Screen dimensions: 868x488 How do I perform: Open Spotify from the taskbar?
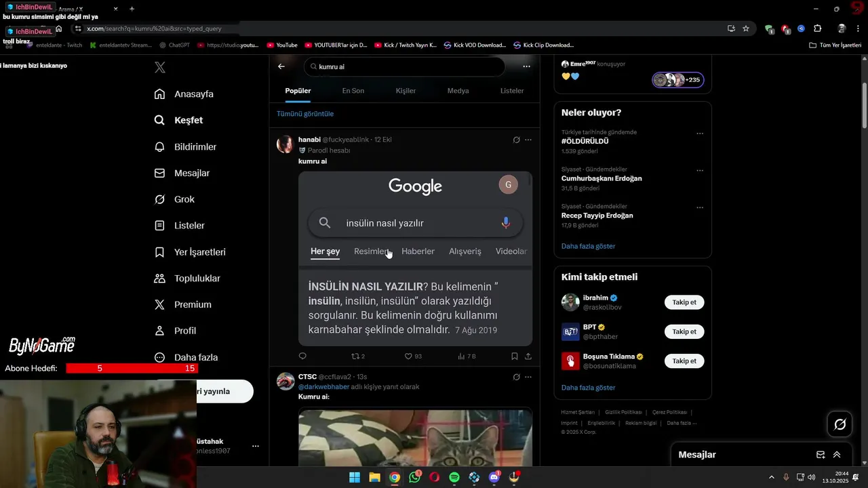(x=454, y=477)
